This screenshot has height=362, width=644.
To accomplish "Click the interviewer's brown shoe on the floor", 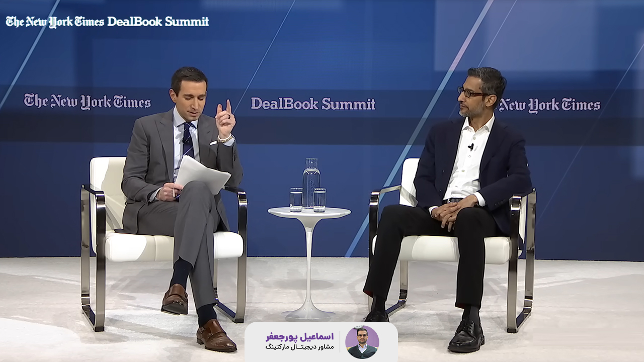I will (216, 338).
